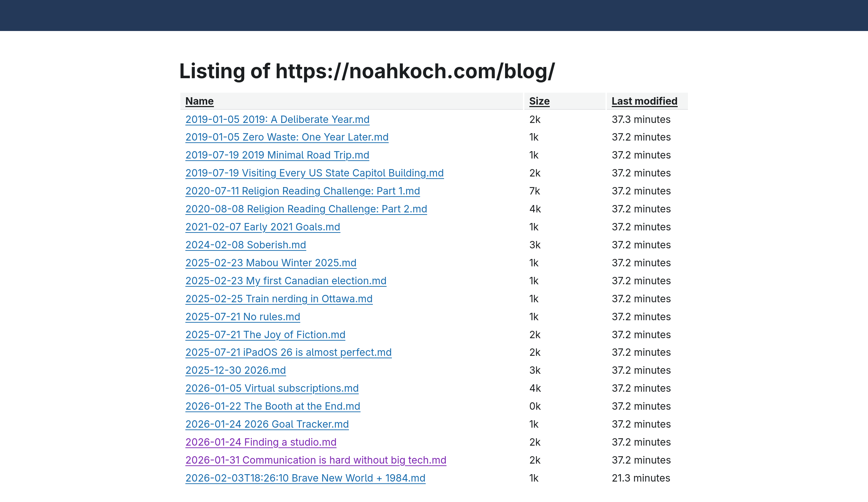Sort the listing by Size column
Viewport: 868px width, 502px height.
(x=539, y=101)
